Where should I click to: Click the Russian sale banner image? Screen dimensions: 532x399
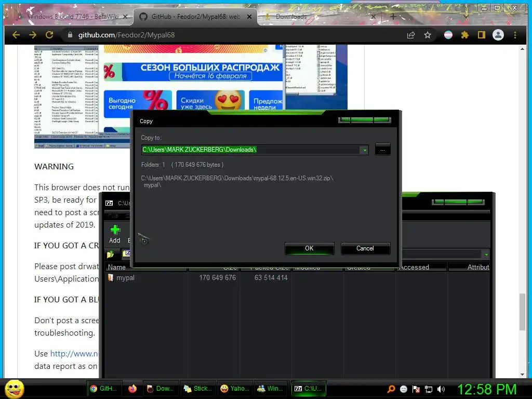click(193, 72)
